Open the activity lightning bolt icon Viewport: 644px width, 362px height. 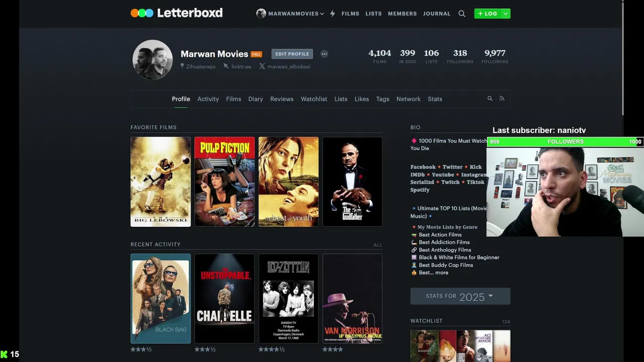click(x=333, y=14)
